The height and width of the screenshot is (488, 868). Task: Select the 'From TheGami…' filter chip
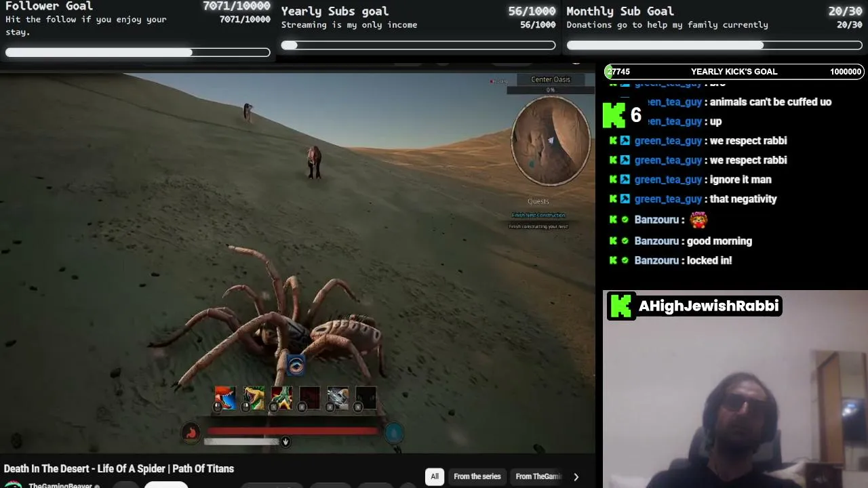(x=538, y=476)
